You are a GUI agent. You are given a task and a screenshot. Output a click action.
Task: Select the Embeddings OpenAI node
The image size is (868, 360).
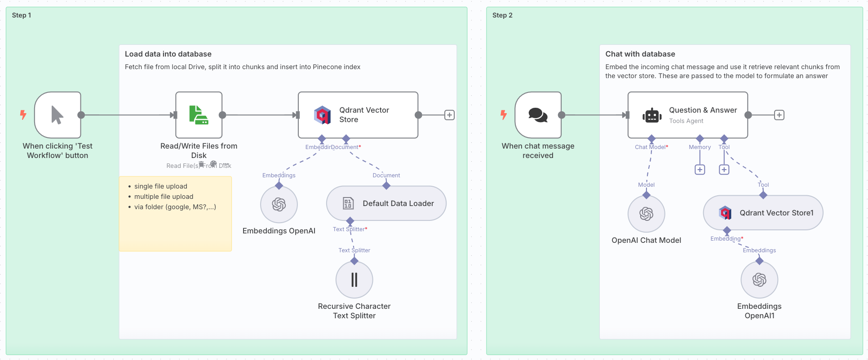[279, 205]
